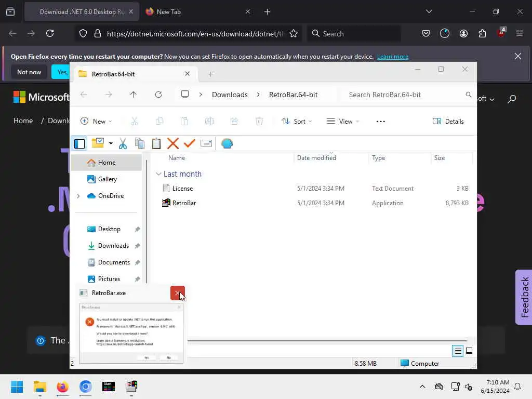Open Downloads in Quick access
532x399 pixels.
(x=113, y=246)
